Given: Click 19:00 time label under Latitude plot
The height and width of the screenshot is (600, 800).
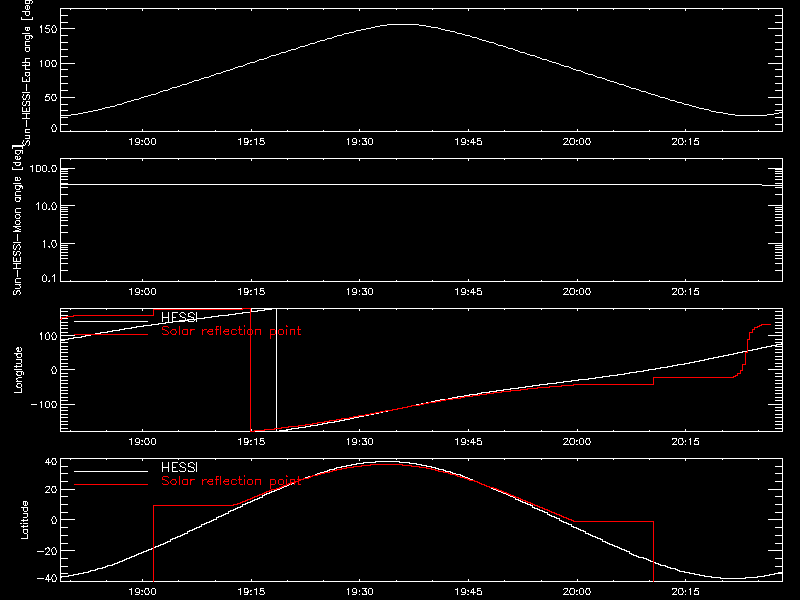Looking at the screenshot, I should click(x=142, y=592).
